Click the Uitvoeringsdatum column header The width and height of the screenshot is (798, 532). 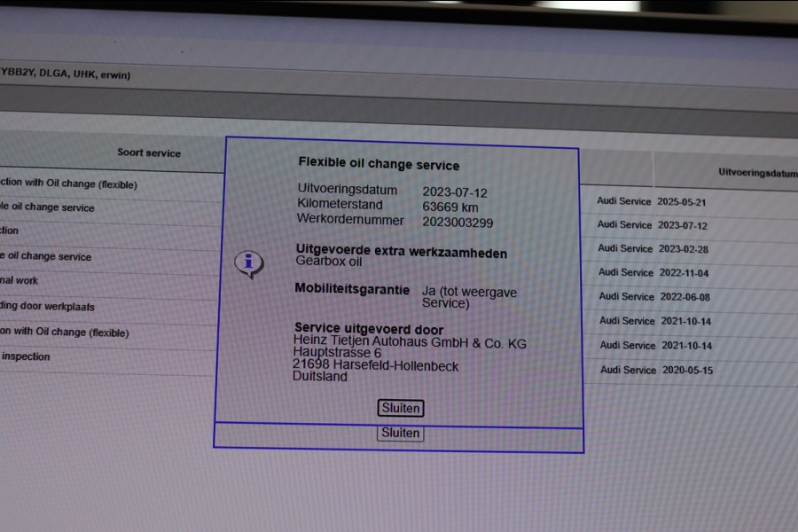tap(756, 173)
